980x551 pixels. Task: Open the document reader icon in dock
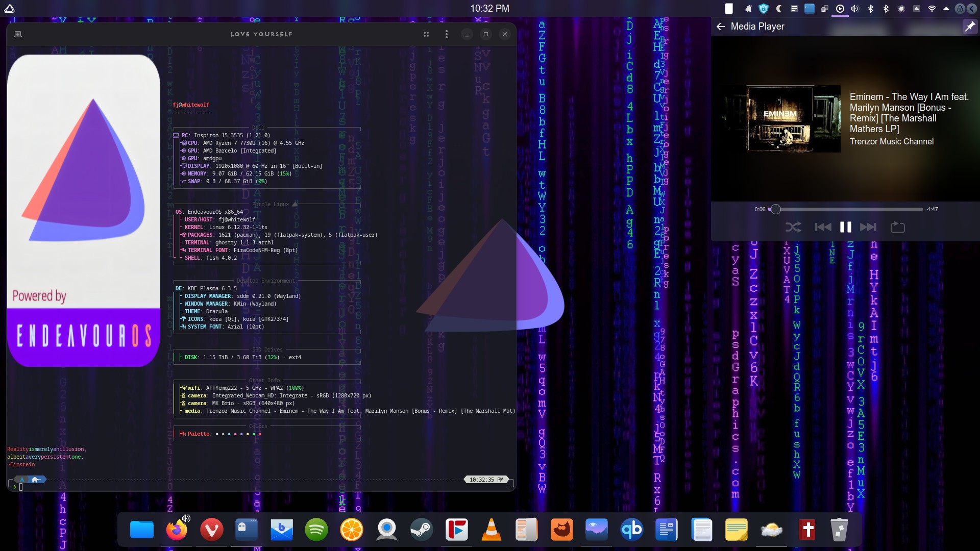click(x=526, y=530)
